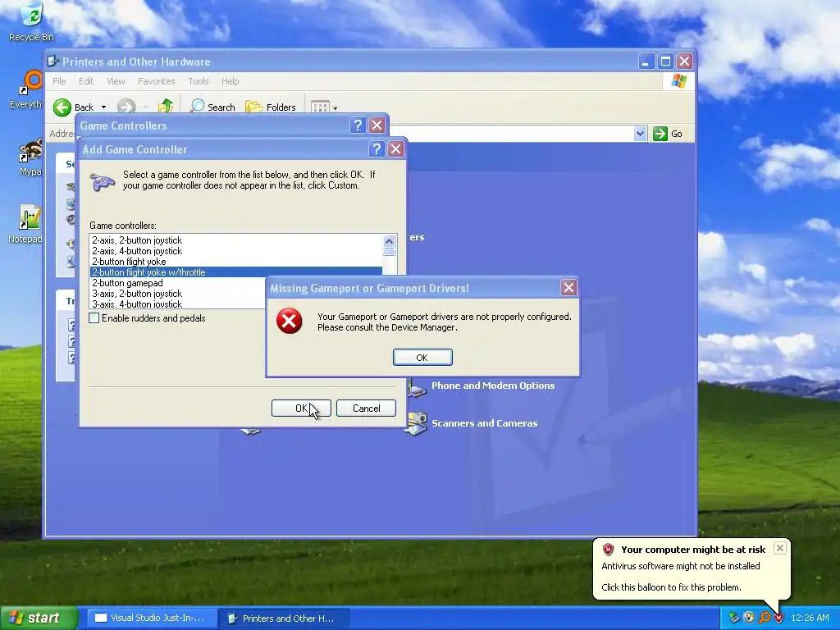
Task: Select '3-axis, 4-button joystick' list entry
Action: 178,304
